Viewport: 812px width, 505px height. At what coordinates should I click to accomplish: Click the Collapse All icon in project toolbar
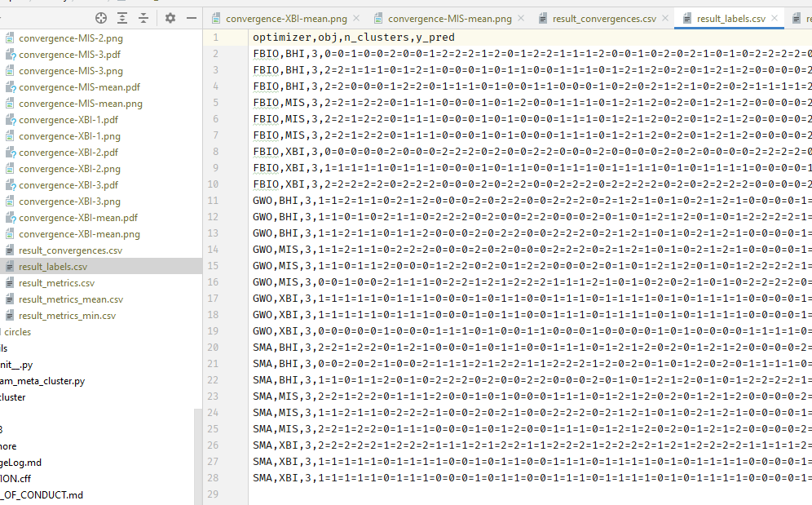pos(143,18)
